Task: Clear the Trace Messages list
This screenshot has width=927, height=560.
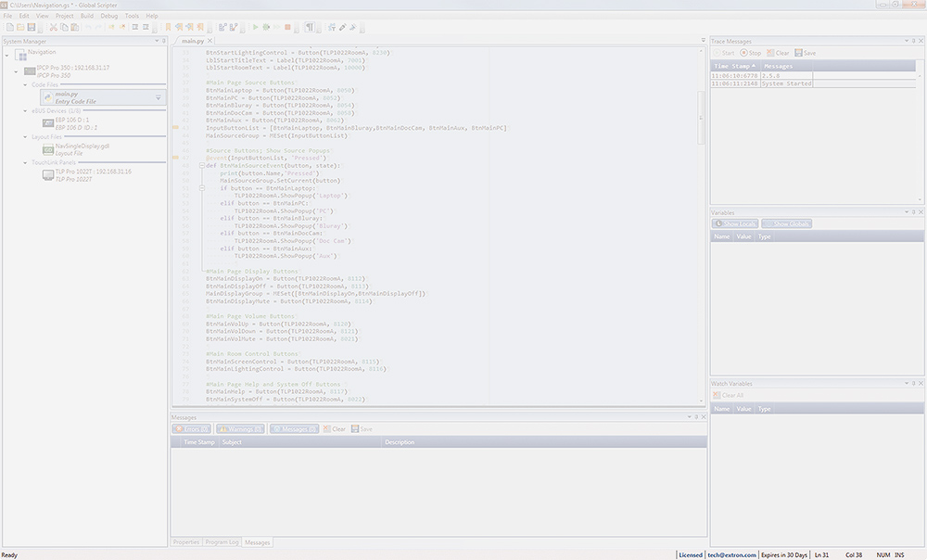Action: coord(777,53)
